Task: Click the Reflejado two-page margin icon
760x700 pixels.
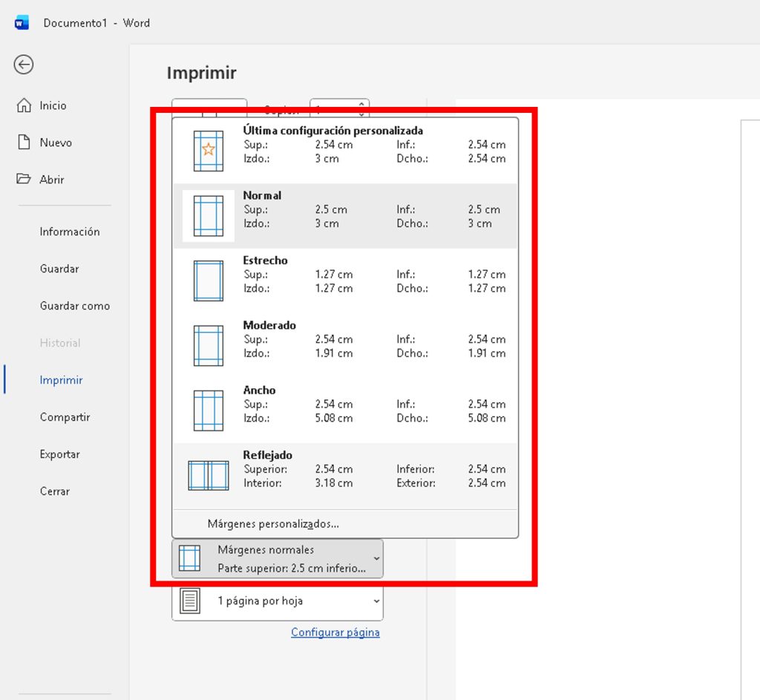Action: pos(209,475)
